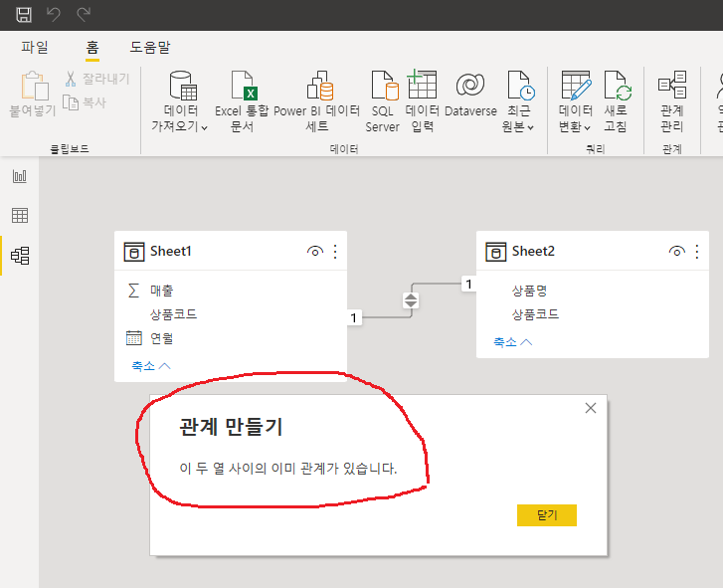The height and width of the screenshot is (588, 723).
Task: Switch to Data table view in sidebar
Action: coord(20,215)
